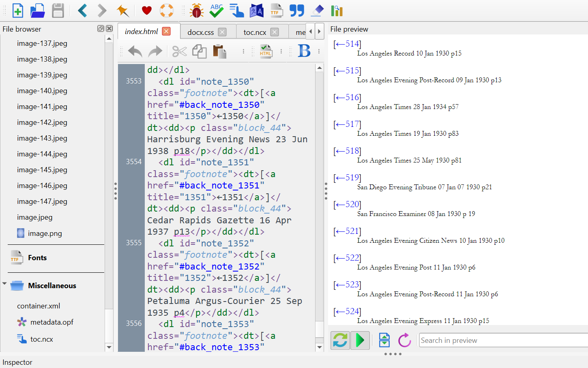This screenshot has height=368, width=588.
Task: Undo the last edit in the editor
Action: click(135, 51)
